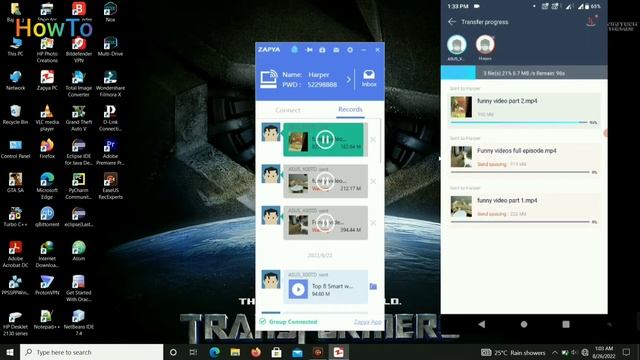Open Notepad++ desktop shortcut

click(x=47, y=319)
